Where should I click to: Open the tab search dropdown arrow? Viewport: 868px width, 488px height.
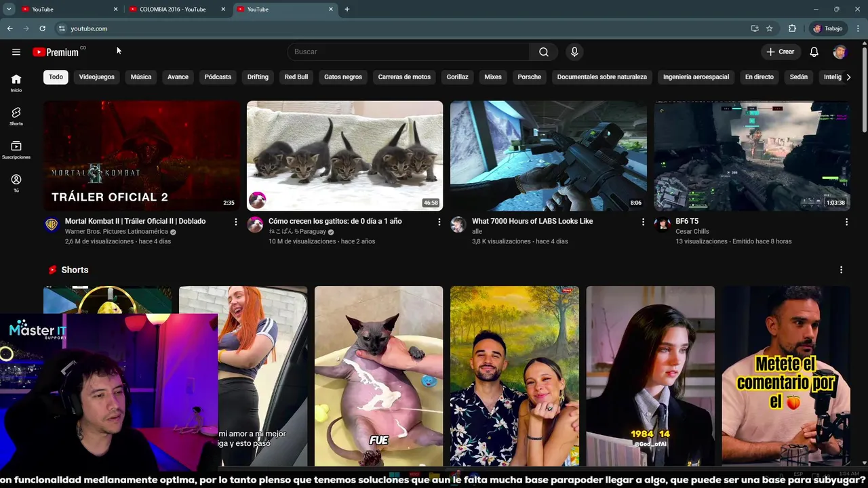click(9, 9)
